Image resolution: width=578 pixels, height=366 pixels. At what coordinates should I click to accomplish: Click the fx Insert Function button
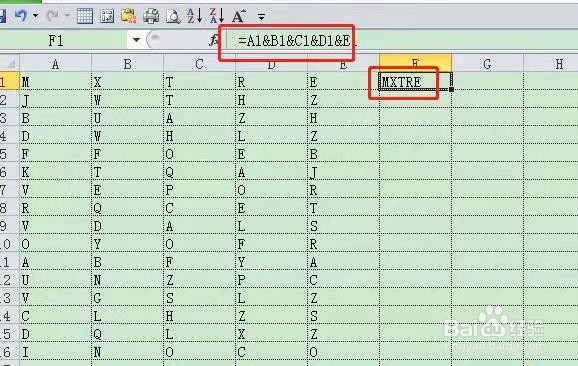click(214, 40)
